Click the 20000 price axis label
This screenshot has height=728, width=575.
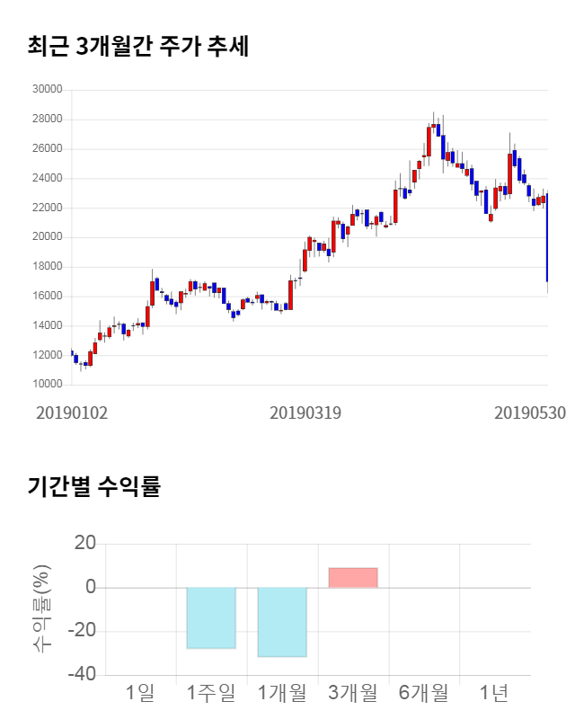pyautogui.click(x=47, y=237)
